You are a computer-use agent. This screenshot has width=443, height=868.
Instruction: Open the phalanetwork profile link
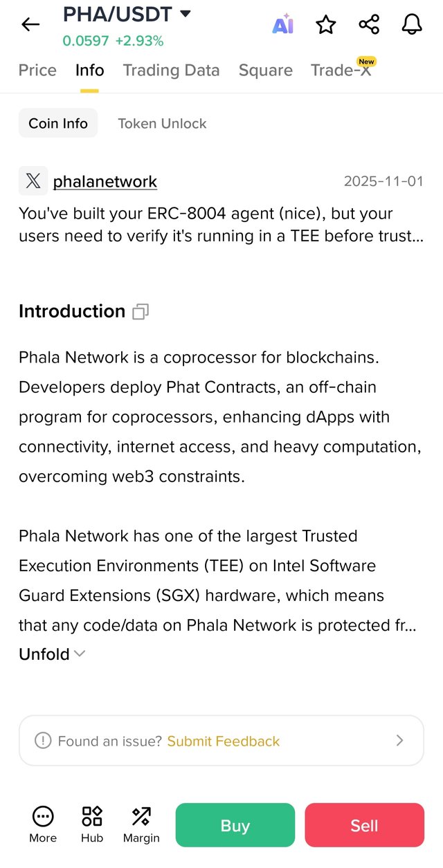[x=105, y=182]
